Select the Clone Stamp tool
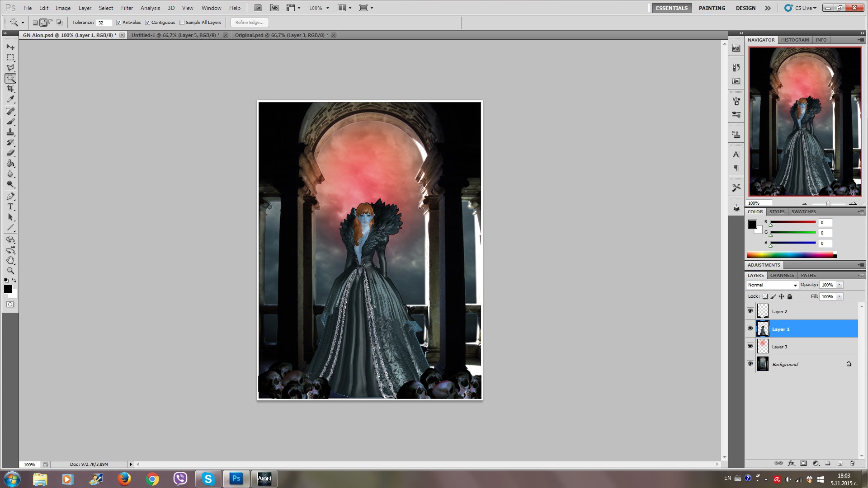 [x=10, y=132]
